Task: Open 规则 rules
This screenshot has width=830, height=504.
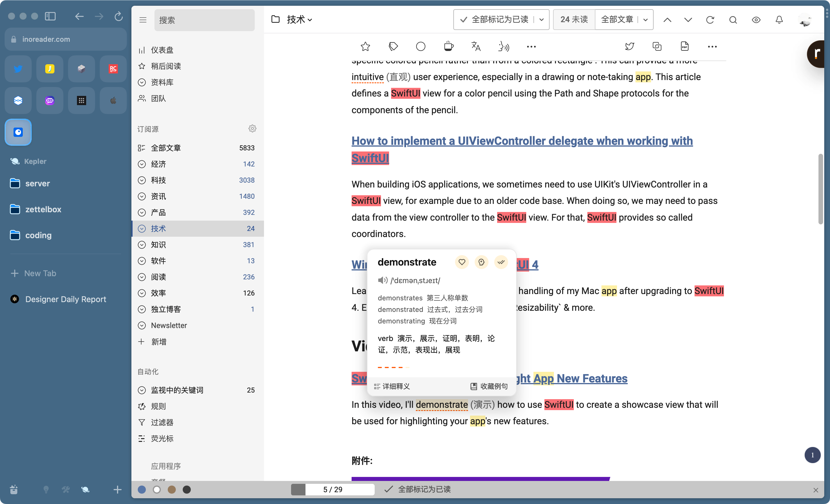Action: (158, 406)
